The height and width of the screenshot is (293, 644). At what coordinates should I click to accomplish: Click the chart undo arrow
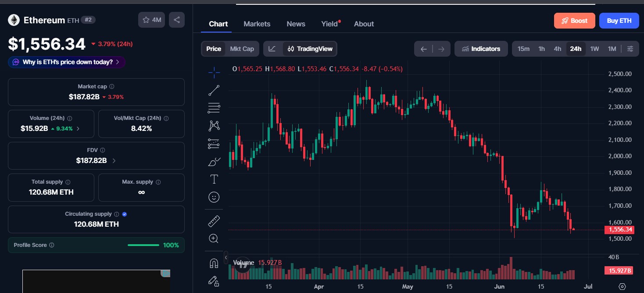(x=423, y=49)
